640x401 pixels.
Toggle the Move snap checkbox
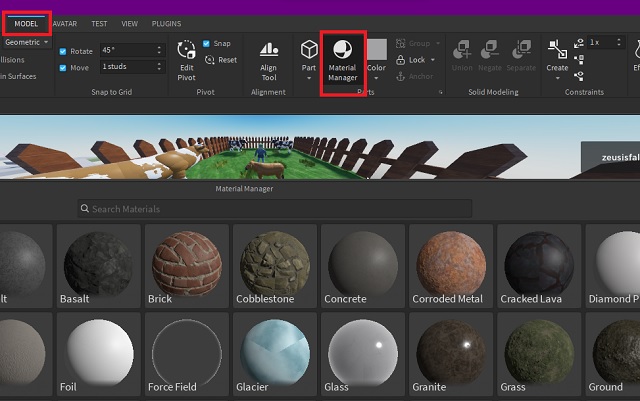[63, 67]
